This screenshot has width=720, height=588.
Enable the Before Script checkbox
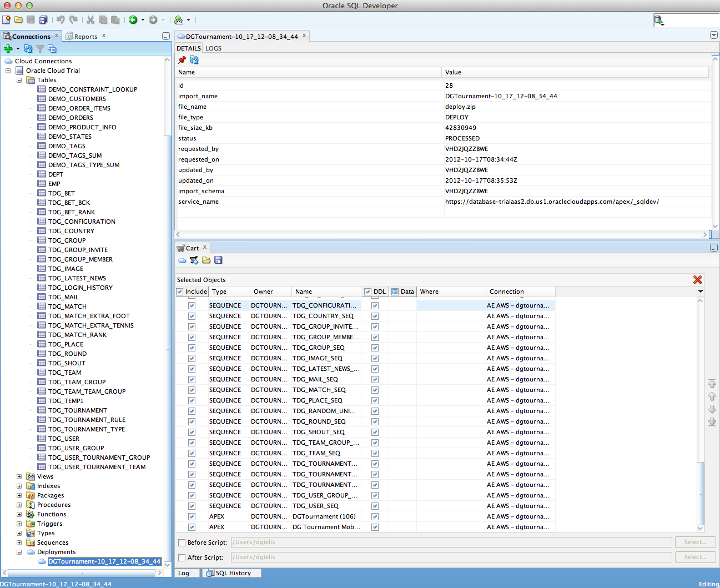(181, 542)
